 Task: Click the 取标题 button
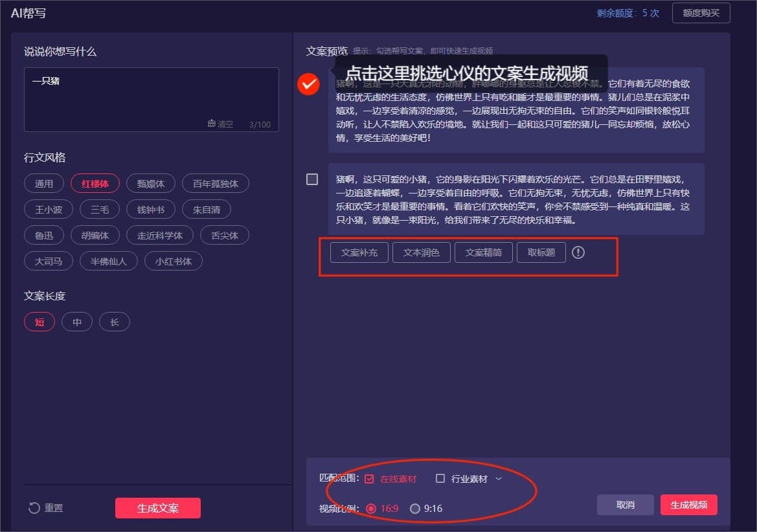tap(541, 252)
